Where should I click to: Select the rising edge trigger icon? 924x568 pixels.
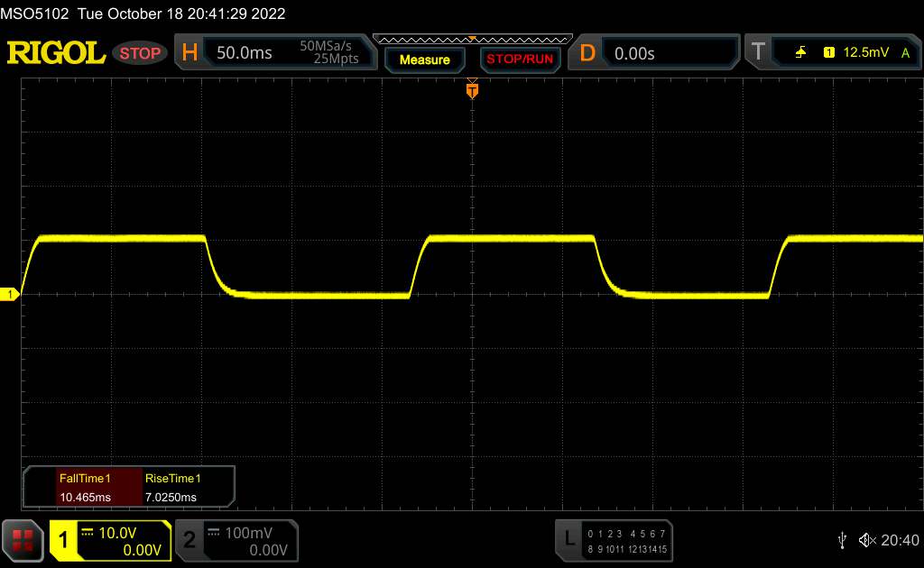coord(801,53)
